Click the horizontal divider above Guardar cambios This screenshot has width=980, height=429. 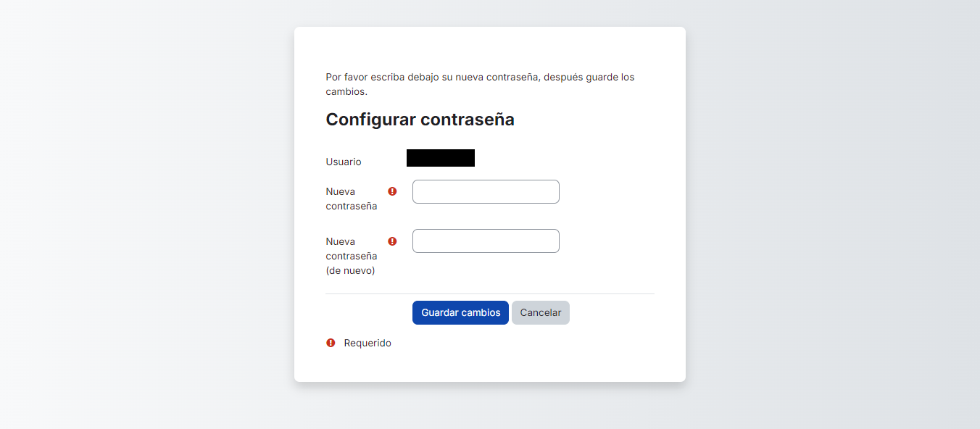(490, 293)
